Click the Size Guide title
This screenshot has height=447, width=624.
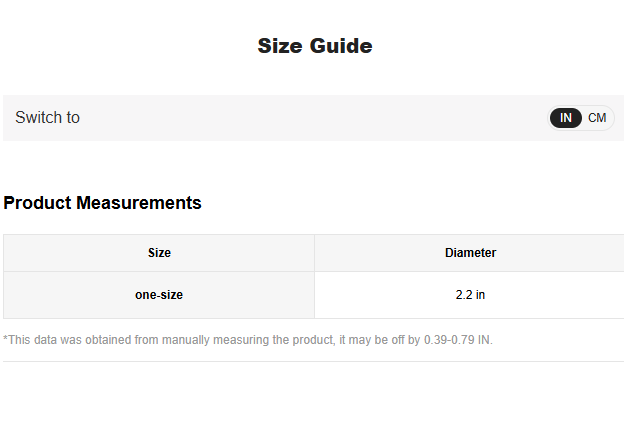[314, 46]
